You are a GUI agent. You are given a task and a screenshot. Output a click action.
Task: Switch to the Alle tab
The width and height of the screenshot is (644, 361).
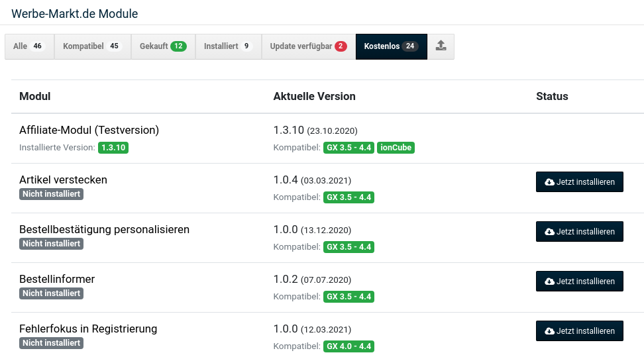[30, 46]
